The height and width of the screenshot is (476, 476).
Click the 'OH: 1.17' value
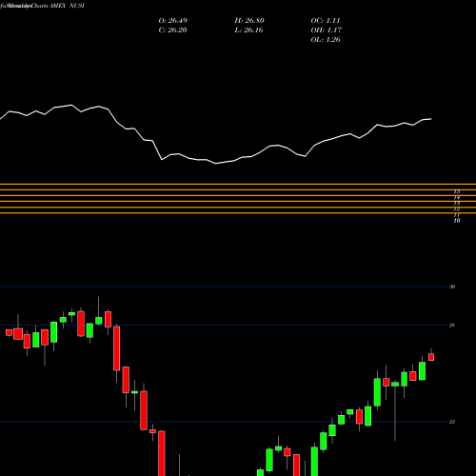click(x=326, y=30)
